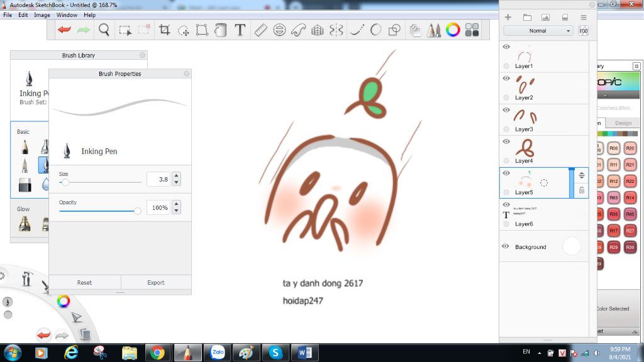The width and height of the screenshot is (644, 362).
Task: Open the File menu
Action: (x=8, y=15)
